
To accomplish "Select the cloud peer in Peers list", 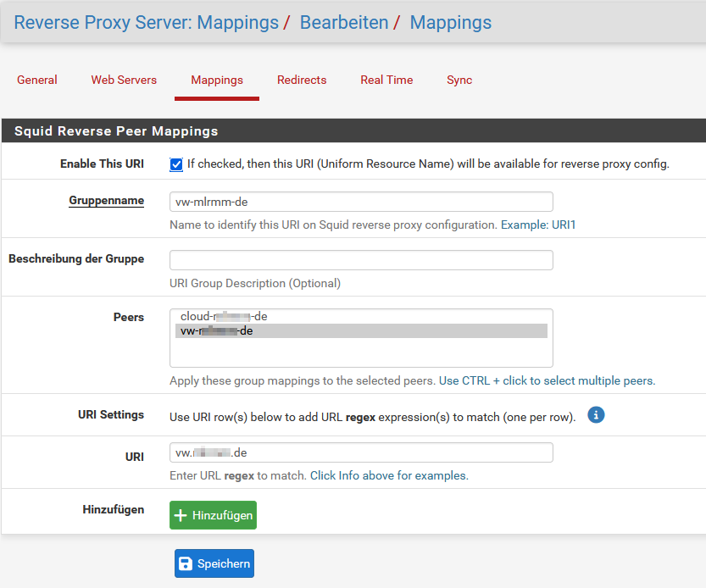I will pos(224,316).
